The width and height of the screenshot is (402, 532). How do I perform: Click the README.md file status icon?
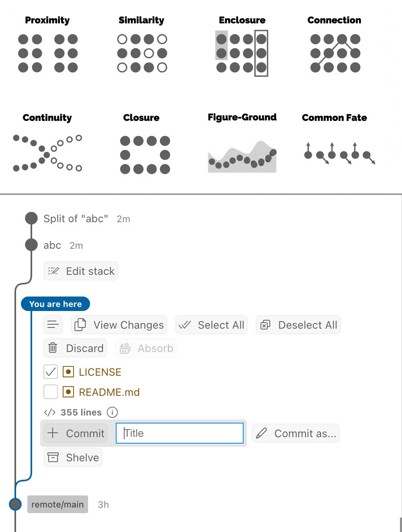point(68,392)
